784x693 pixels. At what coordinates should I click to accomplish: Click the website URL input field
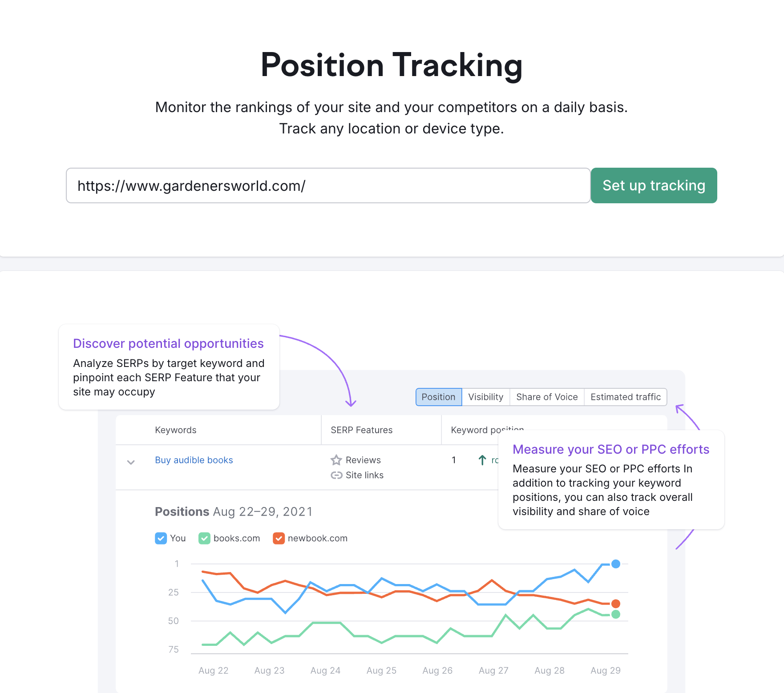click(328, 185)
